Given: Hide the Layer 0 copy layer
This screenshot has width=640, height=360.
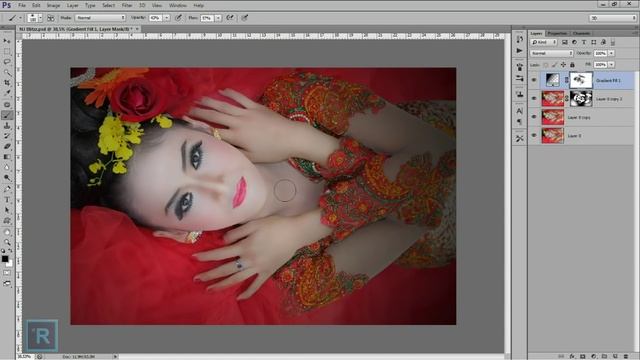Looking at the screenshot, I should pos(534,117).
